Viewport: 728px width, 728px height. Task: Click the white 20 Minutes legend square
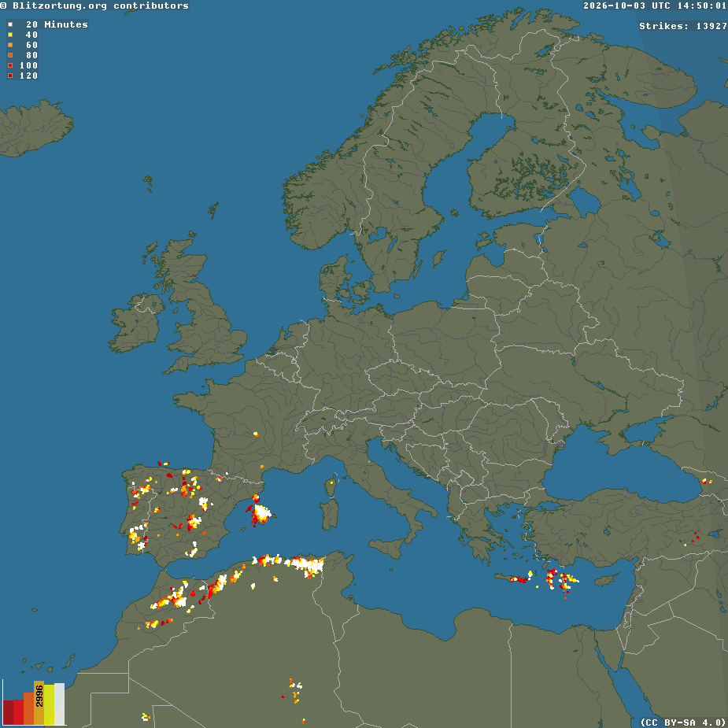(10, 24)
